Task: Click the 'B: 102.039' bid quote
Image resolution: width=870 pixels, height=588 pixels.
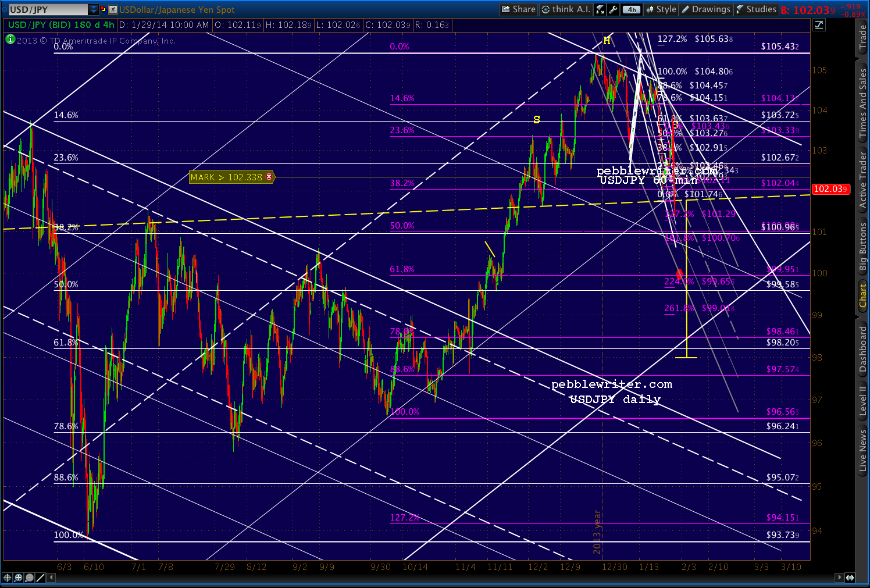Action: tap(808, 10)
